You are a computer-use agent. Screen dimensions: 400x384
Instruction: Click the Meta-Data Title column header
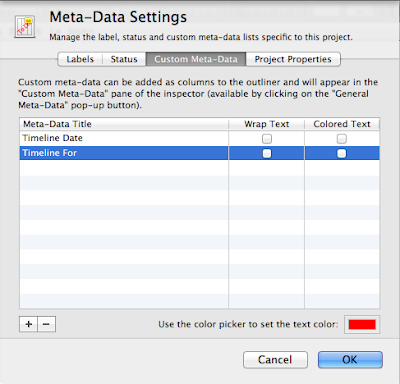[124, 124]
